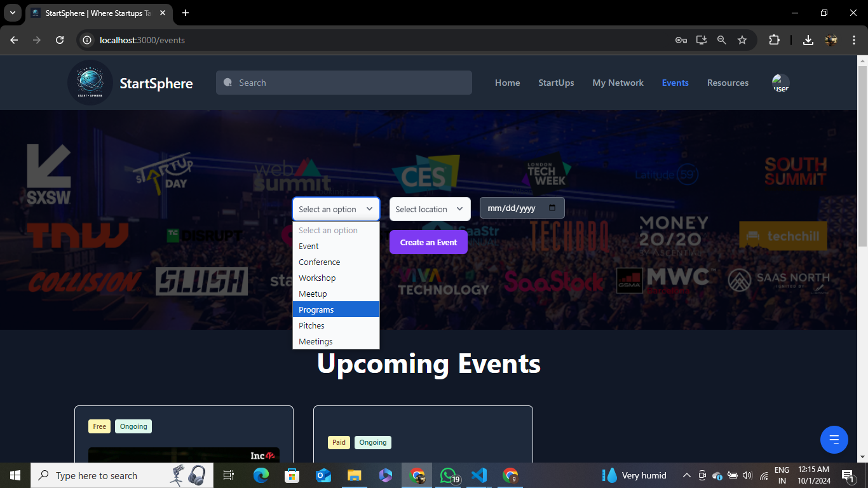Choose Pitches from the dropdown list
Screen dimensions: 868x488
(336, 325)
